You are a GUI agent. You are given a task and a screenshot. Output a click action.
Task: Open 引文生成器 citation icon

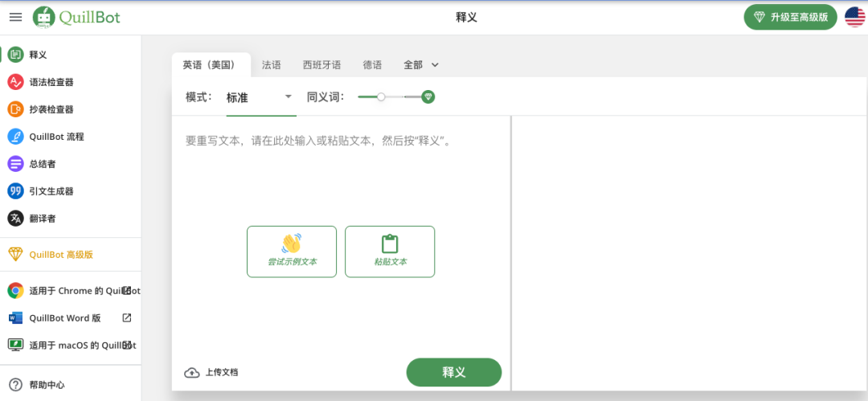pos(15,191)
